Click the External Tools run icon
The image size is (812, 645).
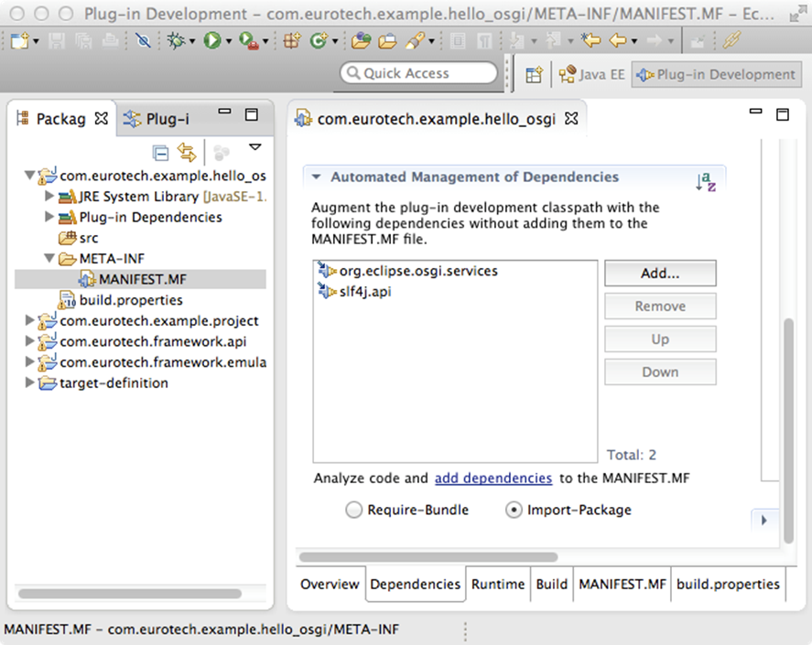tap(249, 40)
